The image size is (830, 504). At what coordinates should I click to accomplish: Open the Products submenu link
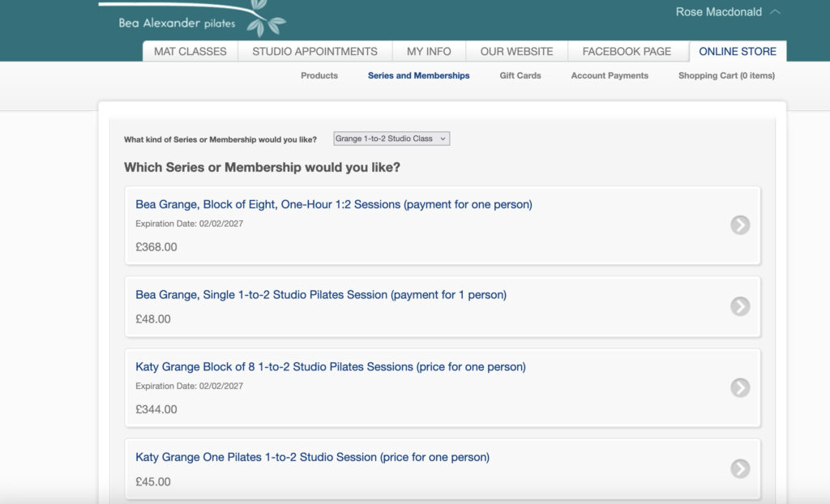point(319,75)
